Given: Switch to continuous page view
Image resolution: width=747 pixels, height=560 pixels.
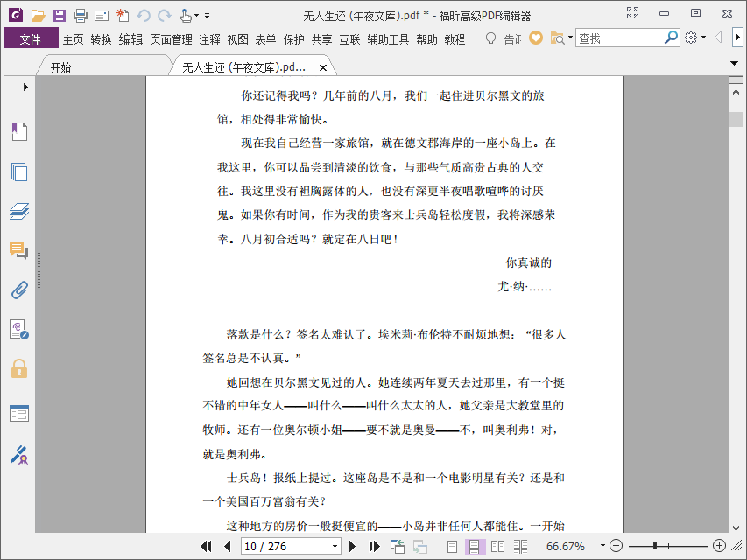Looking at the screenshot, I should pyautogui.click(x=475, y=547).
